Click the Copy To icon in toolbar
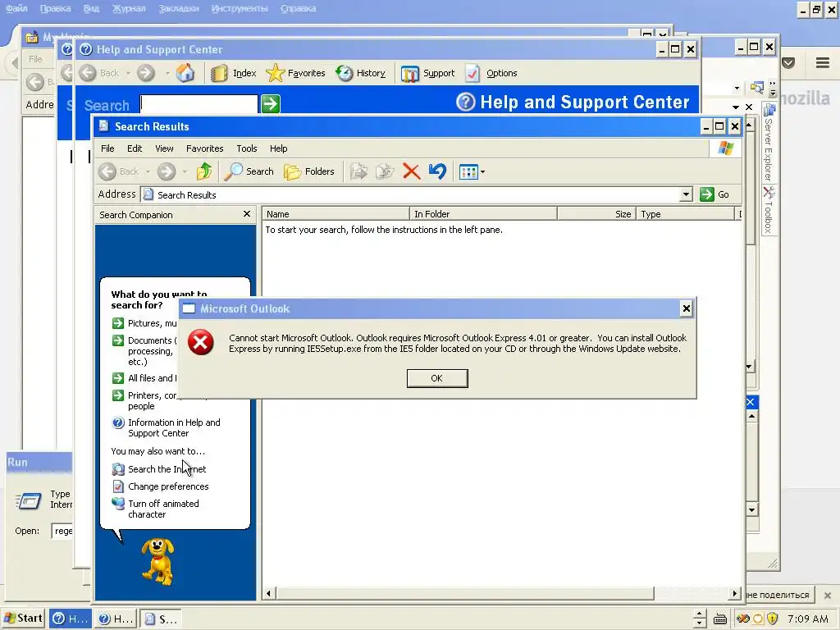This screenshot has height=630, width=840. pyautogui.click(x=385, y=171)
